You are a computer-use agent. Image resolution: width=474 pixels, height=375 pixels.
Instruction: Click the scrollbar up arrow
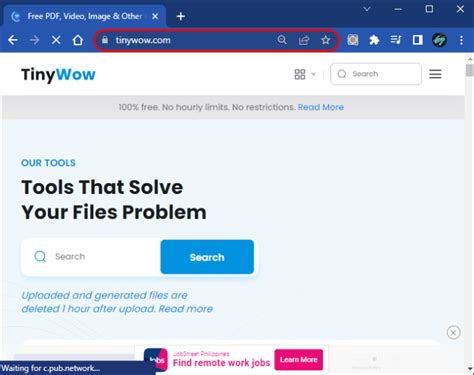coord(470,59)
